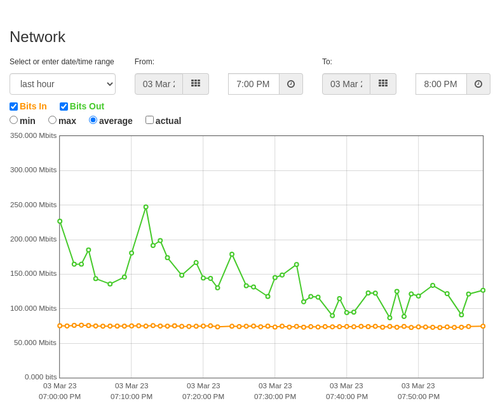Click the 350.000 Mbits axis label
Screen dimensions: 500x403
[x=33, y=136]
